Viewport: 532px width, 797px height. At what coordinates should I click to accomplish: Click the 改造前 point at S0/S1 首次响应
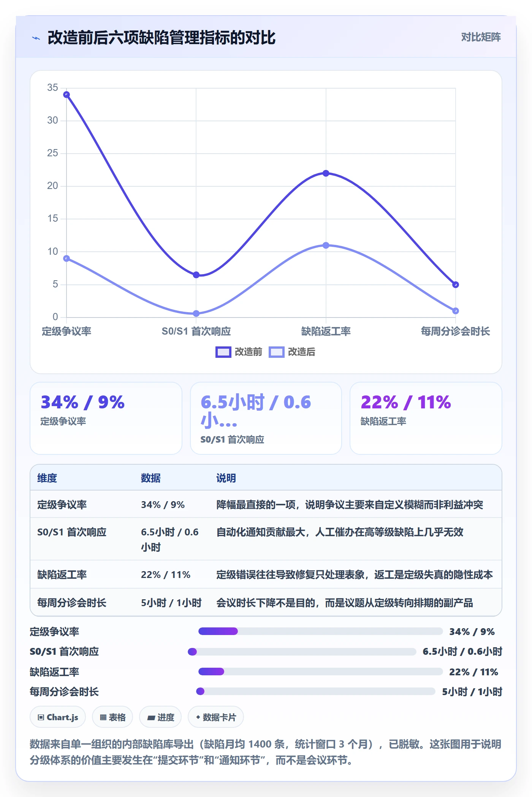pos(196,275)
